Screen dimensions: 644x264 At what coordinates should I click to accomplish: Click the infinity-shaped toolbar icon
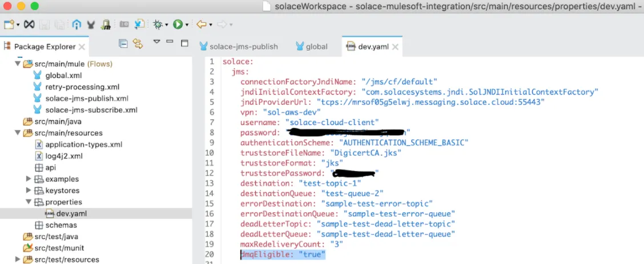(29, 25)
